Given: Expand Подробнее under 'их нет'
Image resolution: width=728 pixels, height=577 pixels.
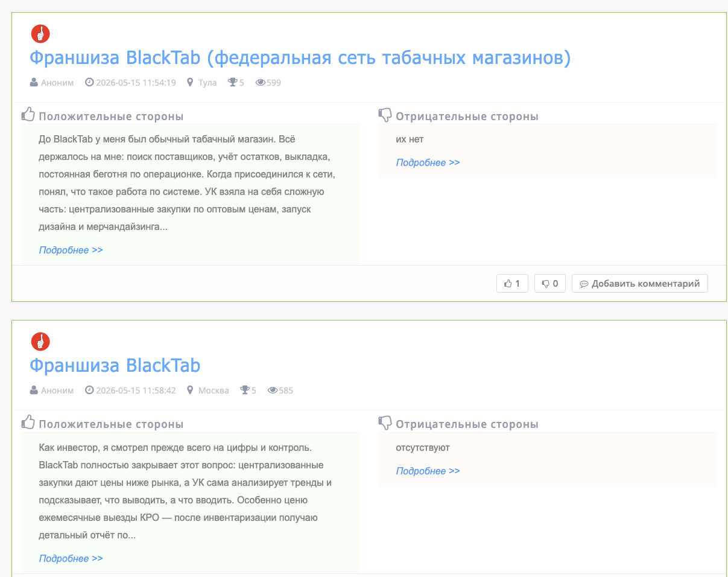Looking at the screenshot, I should (428, 162).
